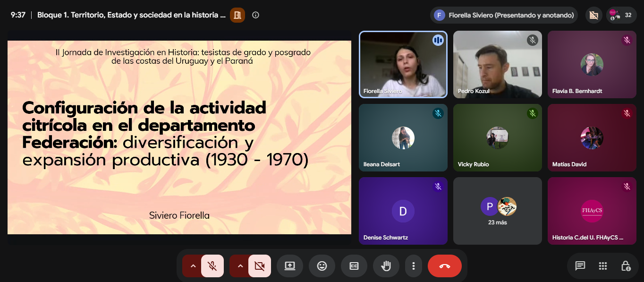The image size is (644, 282).
Task: Raise your hand in the meeting
Action: [386, 266]
